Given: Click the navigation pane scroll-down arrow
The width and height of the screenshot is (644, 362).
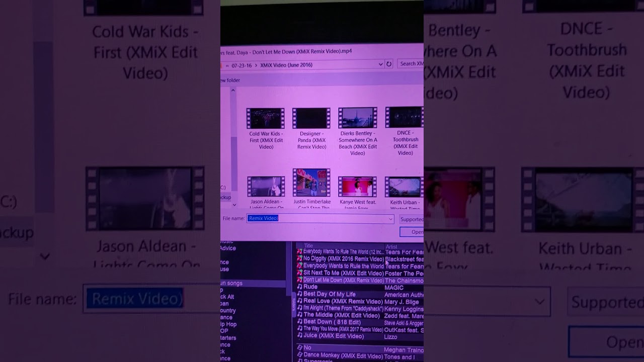Looking at the screenshot, I should 233,205.
